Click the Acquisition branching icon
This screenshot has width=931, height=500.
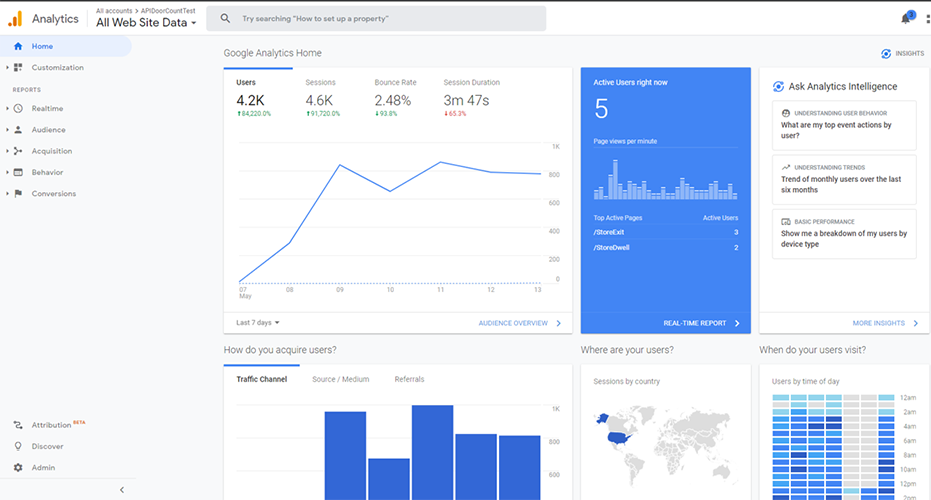[x=18, y=151]
